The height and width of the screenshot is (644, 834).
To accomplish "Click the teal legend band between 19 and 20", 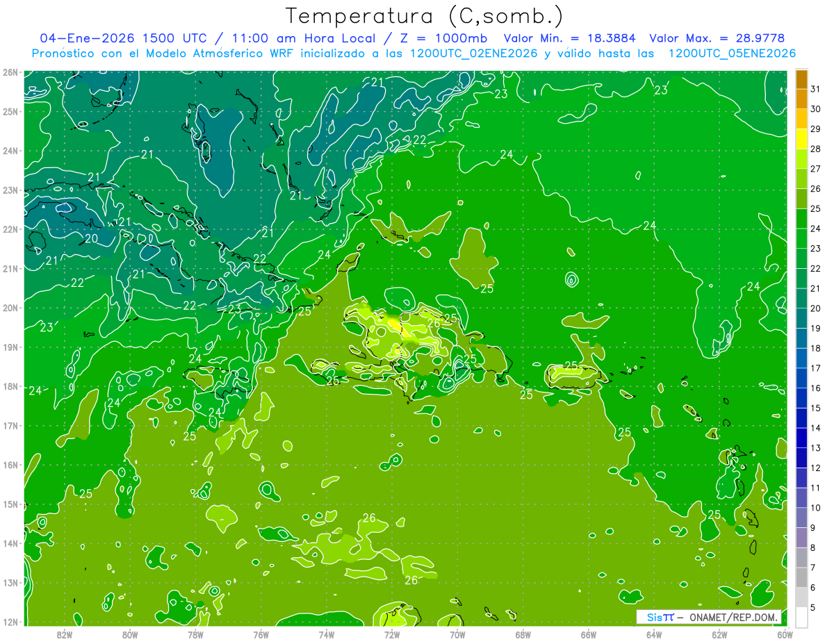I will pyautogui.click(x=801, y=318).
